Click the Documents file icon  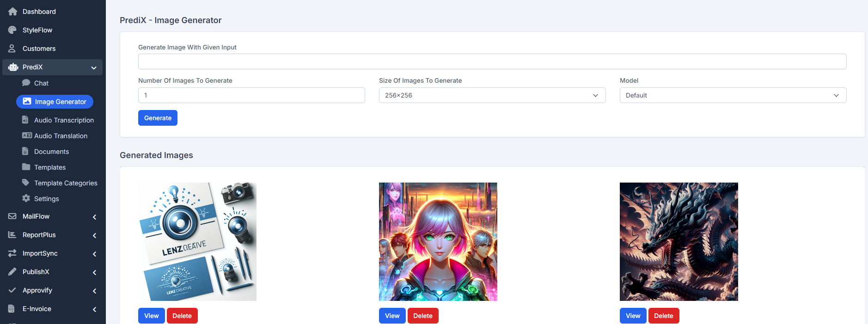[25, 152]
